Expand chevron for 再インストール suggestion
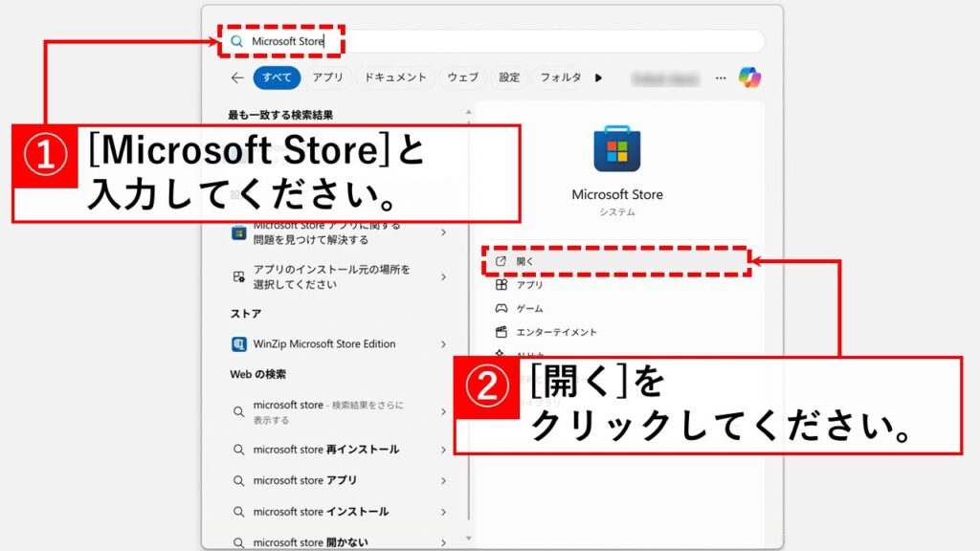 coord(444,450)
